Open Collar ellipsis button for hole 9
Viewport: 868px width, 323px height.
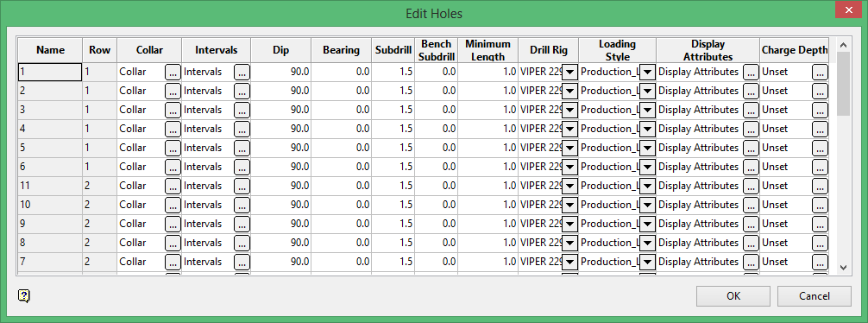(x=173, y=224)
